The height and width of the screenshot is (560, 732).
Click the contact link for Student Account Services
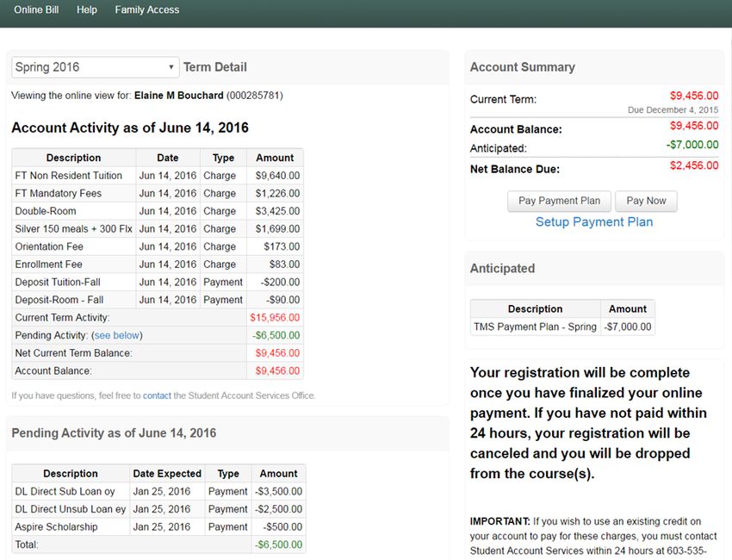(157, 395)
